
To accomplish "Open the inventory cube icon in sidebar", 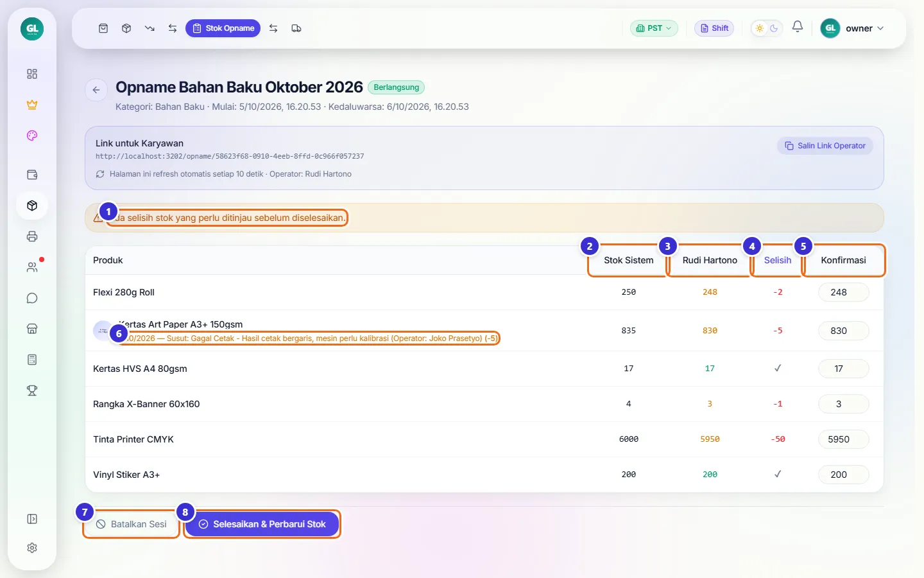I will coord(32,206).
